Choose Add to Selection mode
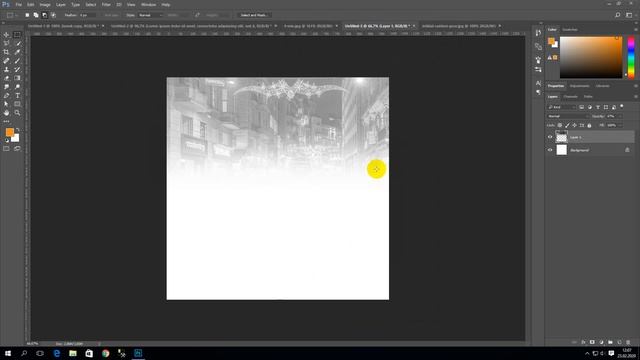This screenshot has height=360, width=640. click(x=36, y=15)
